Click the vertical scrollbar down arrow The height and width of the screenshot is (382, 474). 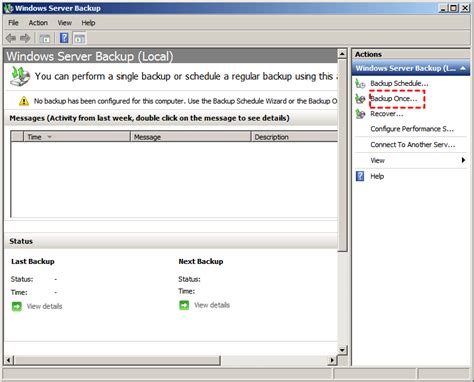(342, 350)
